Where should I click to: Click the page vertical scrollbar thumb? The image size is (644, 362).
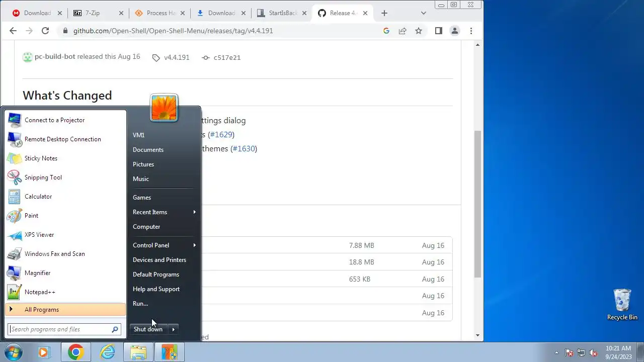[477, 204]
